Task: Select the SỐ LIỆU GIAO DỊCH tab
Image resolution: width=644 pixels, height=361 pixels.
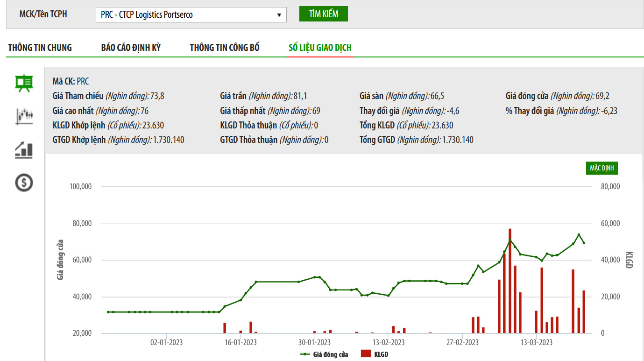Action: pyautogui.click(x=320, y=48)
